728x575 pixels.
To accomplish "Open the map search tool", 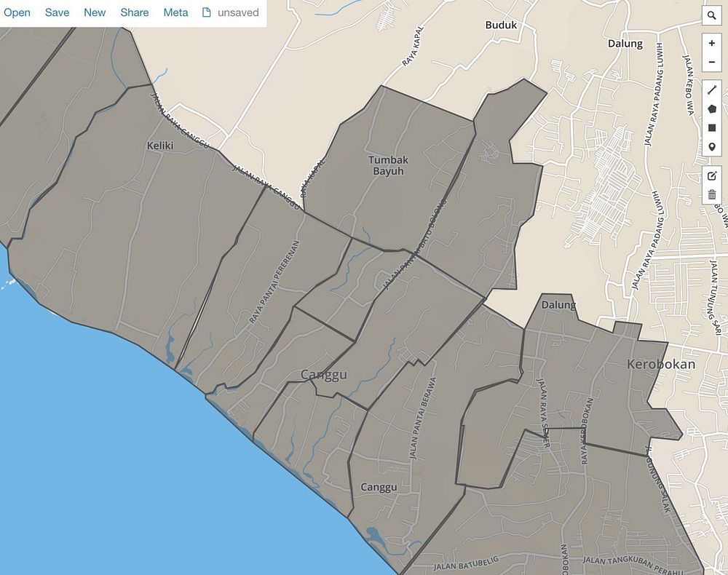I will [x=711, y=16].
